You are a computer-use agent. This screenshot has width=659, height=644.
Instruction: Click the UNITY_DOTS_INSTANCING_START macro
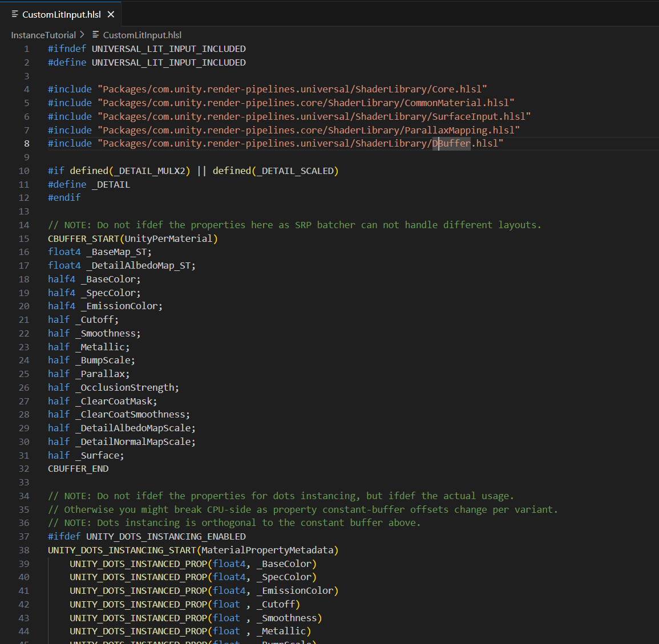[x=122, y=550]
